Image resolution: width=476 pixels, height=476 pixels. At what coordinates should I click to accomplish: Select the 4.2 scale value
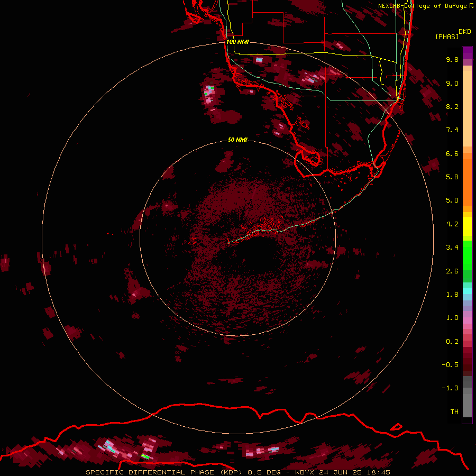point(452,224)
